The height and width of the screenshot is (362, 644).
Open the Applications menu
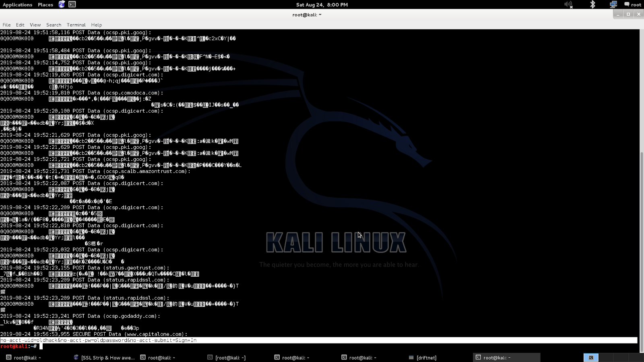point(17,4)
